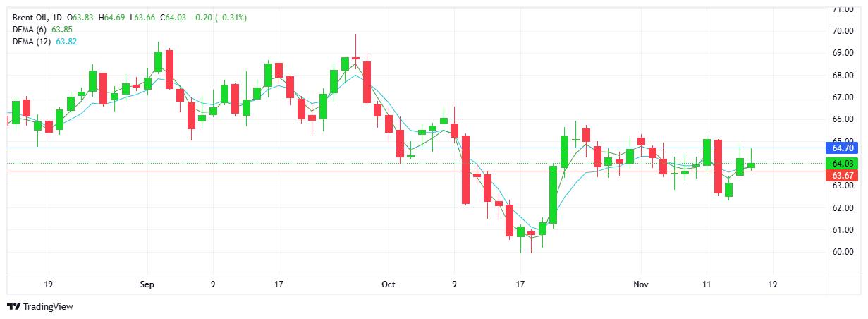Click the Nov label on time axis
The width and height of the screenshot is (868, 319).
(x=640, y=284)
